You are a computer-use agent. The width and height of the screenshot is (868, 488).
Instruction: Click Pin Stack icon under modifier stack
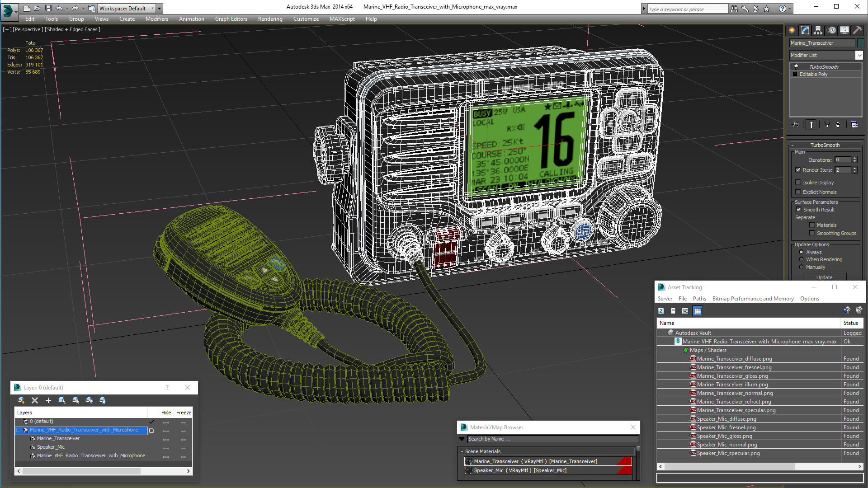tap(796, 125)
